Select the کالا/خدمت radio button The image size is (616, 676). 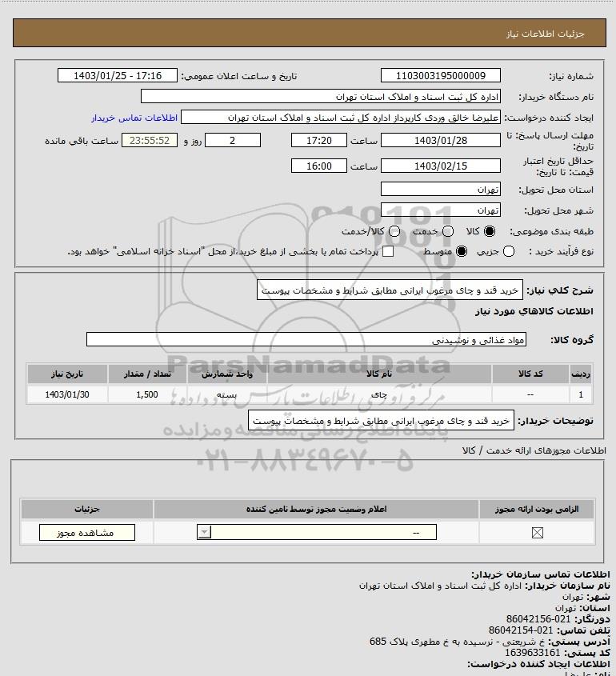point(394,231)
